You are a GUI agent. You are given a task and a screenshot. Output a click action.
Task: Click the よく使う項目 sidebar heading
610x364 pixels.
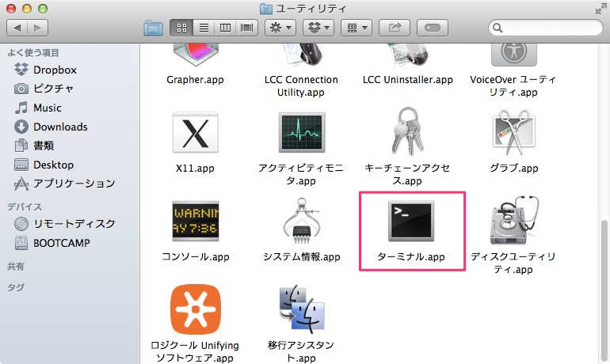click(x=33, y=53)
